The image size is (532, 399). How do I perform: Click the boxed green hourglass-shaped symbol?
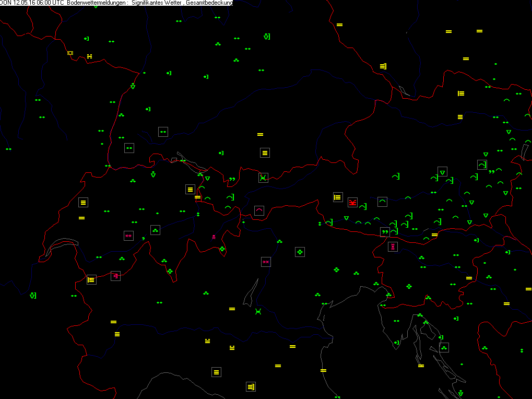(263, 178)
